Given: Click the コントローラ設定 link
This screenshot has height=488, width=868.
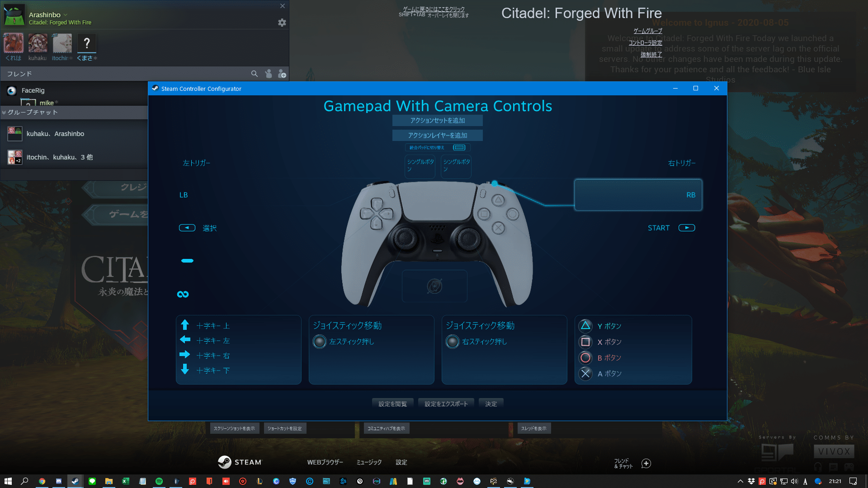Looking at the screenshot, I should click(645, 43).
